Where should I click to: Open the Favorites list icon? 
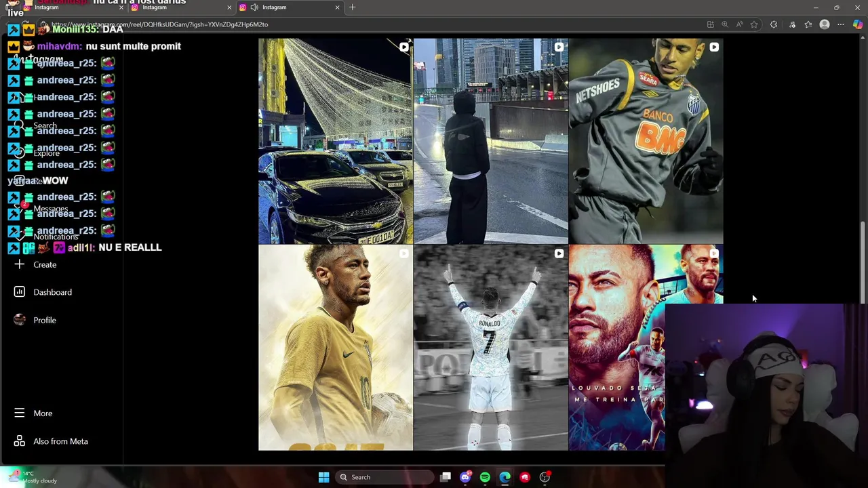(x=808, y=24)
